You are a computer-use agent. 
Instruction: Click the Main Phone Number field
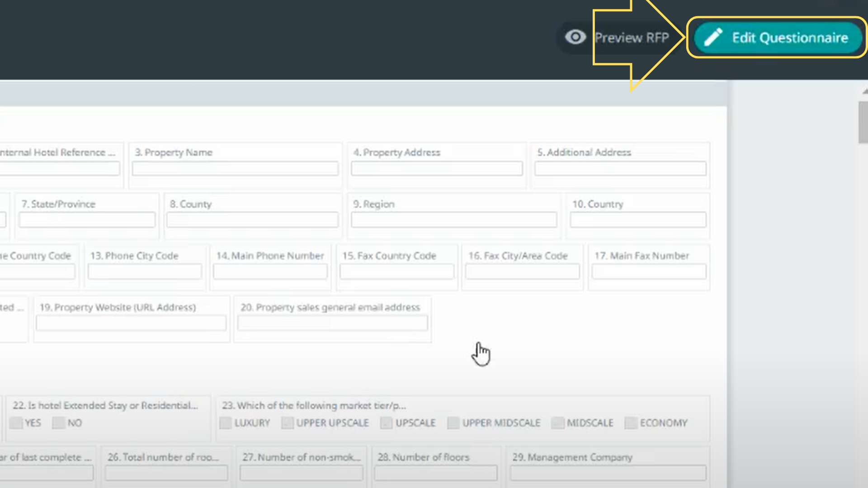[270, 272]
